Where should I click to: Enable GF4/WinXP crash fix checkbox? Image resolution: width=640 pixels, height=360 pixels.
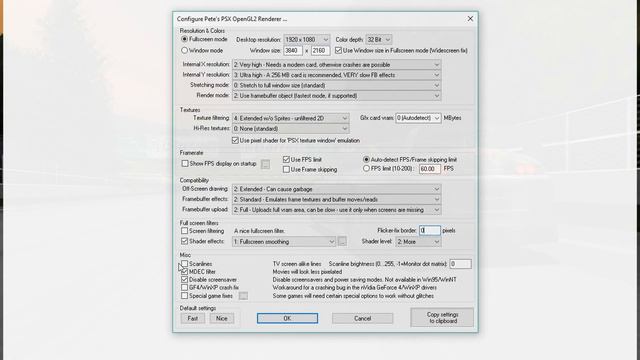184,288
